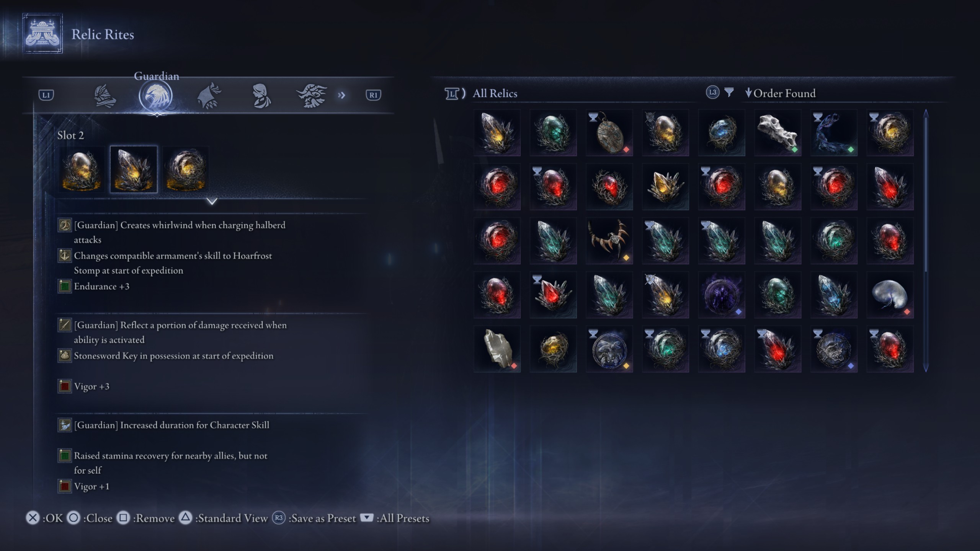Screen dimensions: 980x551
Task: Open the Order Found sort dropdown
Action: 780,93
